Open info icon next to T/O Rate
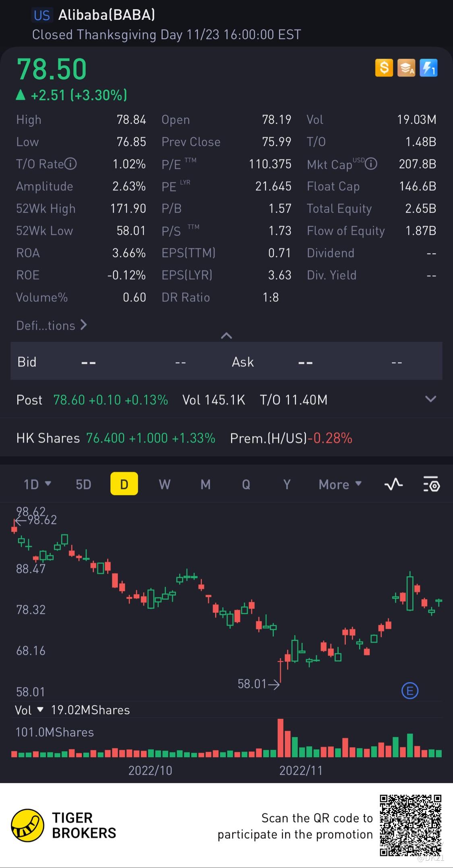The image size is (453, 868). click(71, 164)
